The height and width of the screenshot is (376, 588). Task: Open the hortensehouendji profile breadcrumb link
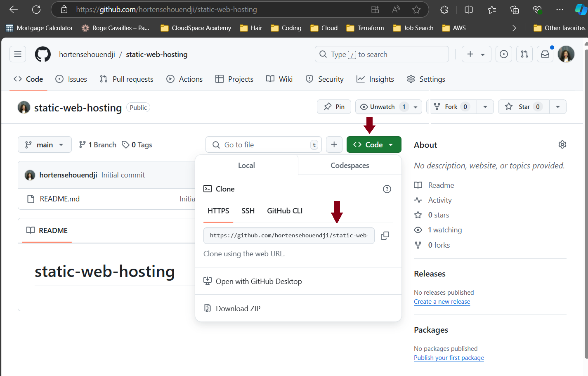(87, 54)
